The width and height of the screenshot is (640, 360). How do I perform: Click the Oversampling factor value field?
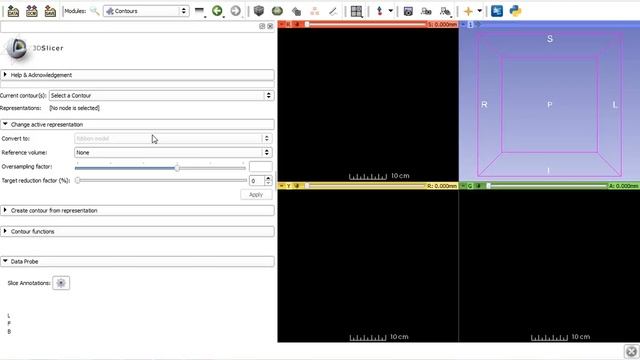(x=260, y=167)
